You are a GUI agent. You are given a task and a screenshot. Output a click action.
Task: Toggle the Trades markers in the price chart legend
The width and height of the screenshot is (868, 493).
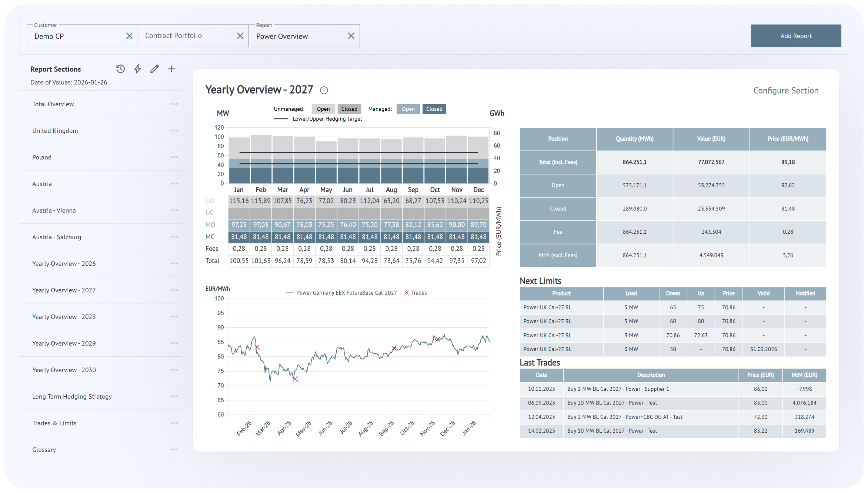[415, 293]
